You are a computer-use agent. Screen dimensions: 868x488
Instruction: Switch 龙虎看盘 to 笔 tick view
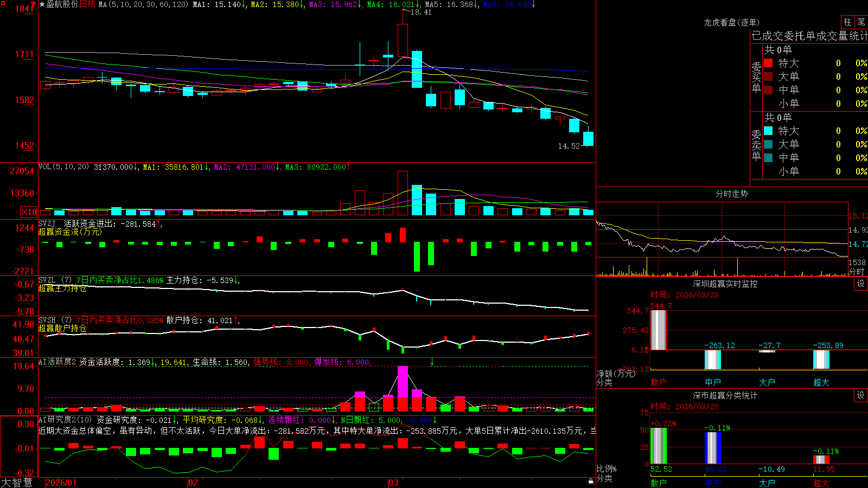tap(861, 22)
